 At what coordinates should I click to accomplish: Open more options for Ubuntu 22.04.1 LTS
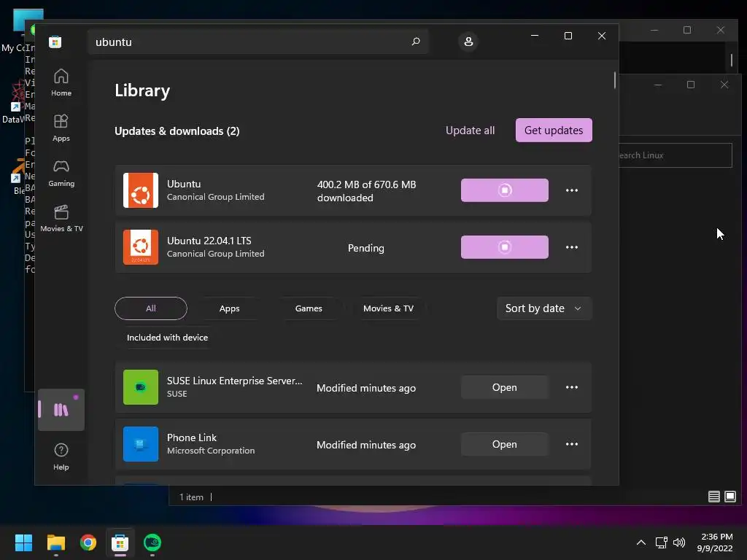[x=572, y=247]
